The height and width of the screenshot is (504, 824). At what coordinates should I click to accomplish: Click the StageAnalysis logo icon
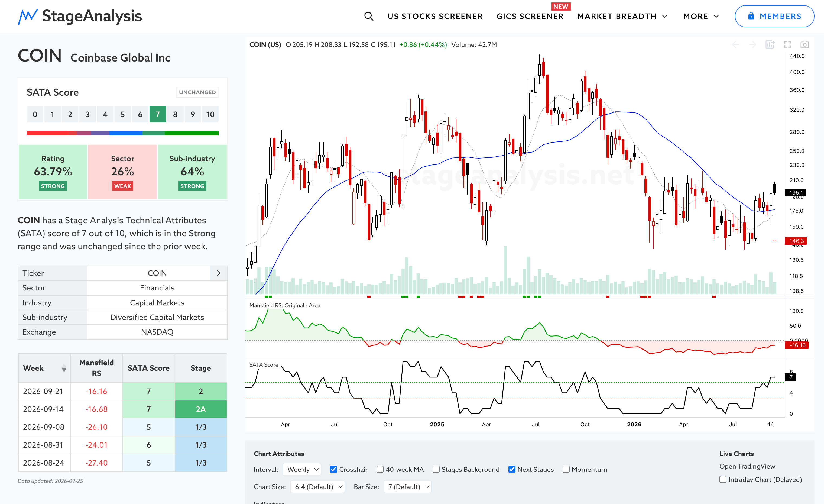click(28, 16)
